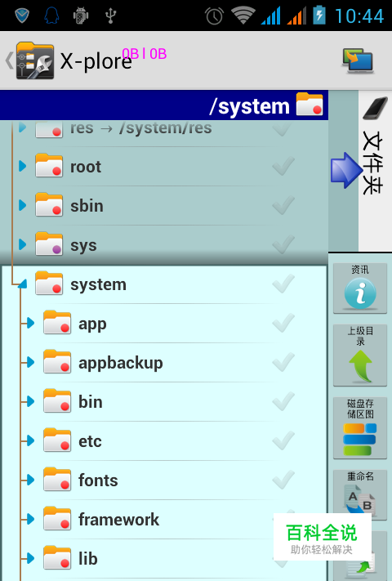Viewport: 392px width, 581px height.
Task: Click the 资讯 info button
Action: tap(360, 288)
